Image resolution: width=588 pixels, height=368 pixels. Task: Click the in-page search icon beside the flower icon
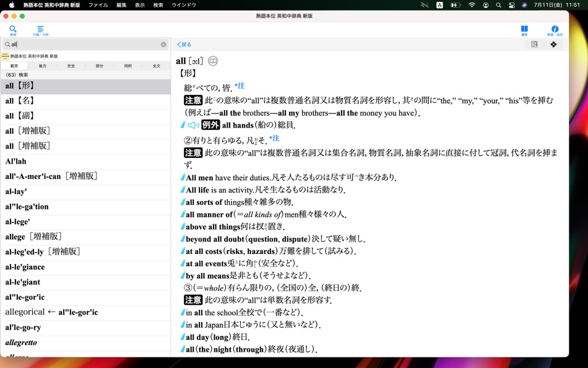(x=534, y=45)
